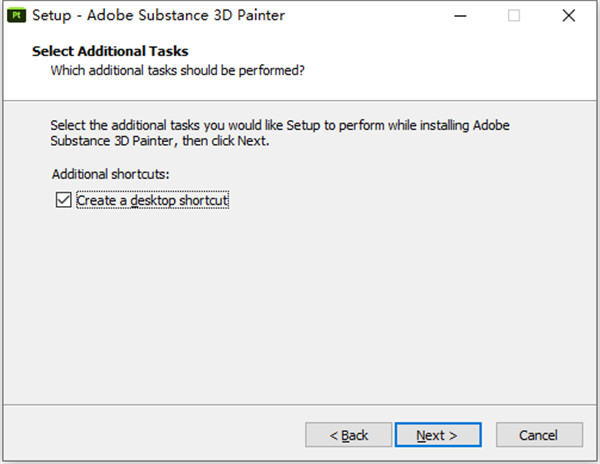Proceed with the Next button

pos(437,435)
